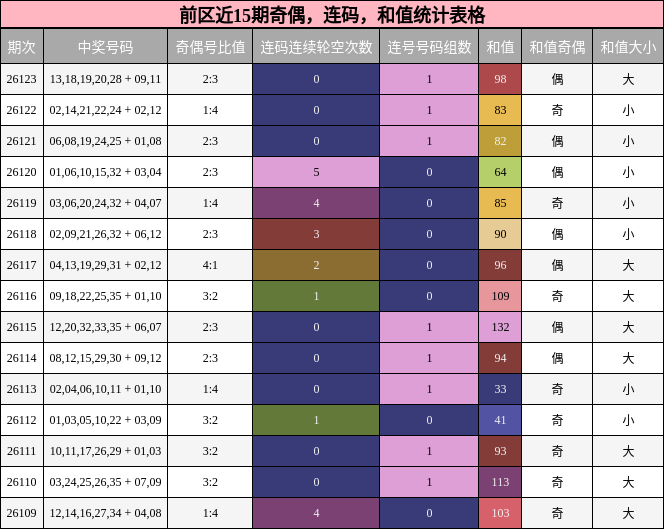
Task: Select issue number 26120
Action: (x=22, y=172)
